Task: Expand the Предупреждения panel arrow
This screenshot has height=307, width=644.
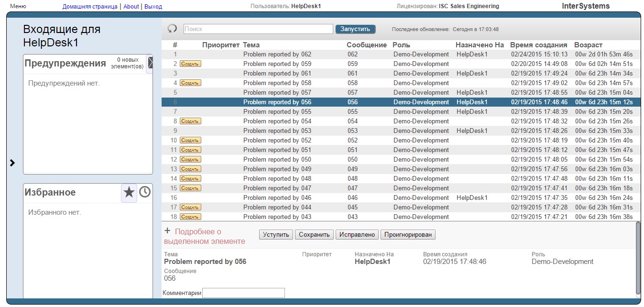Action: tap(150, 62)
